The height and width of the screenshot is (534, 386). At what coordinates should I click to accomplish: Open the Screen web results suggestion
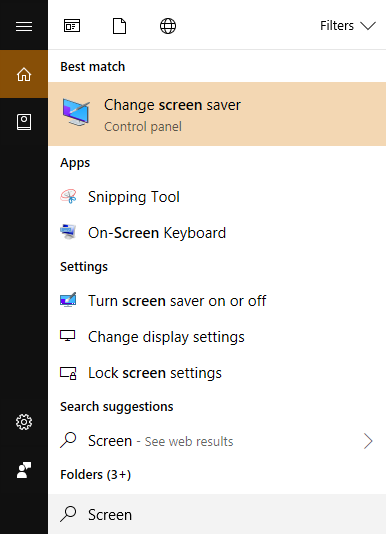217,441
